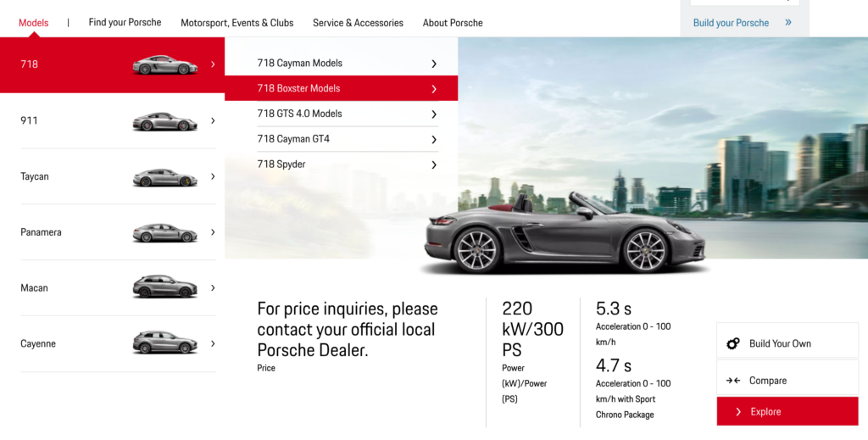Click the 911 car thumbnail
868x440 pixels.
[165, 121]
